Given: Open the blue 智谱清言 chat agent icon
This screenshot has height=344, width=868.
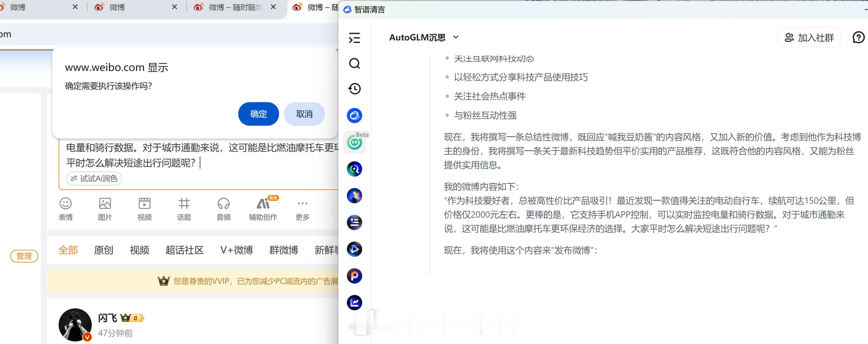Looking at the screenshot, I should [355, 116].
